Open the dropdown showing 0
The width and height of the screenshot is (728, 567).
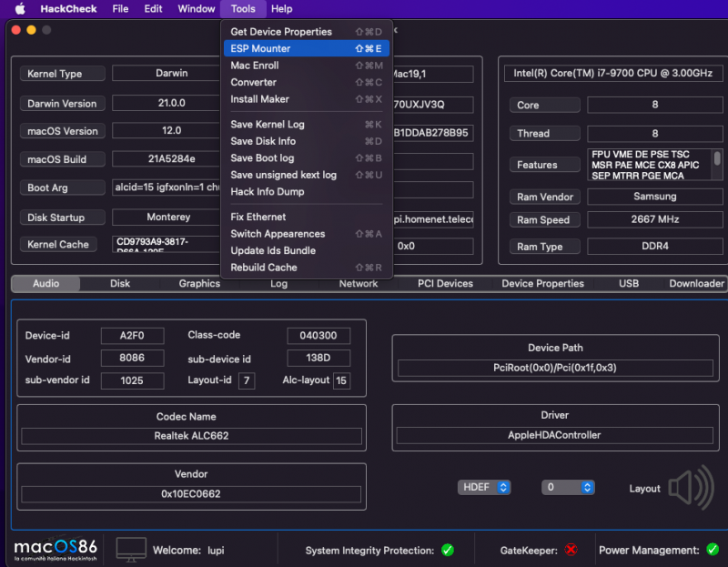[x=568, y=487]
